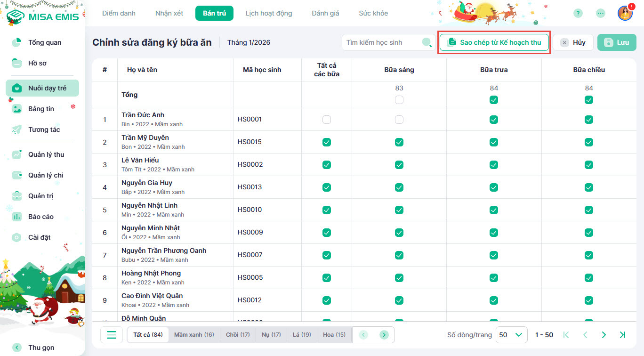644x356 pixels.
Task: Open Quản lý thu in sidebar
Action: click(46, 154)
